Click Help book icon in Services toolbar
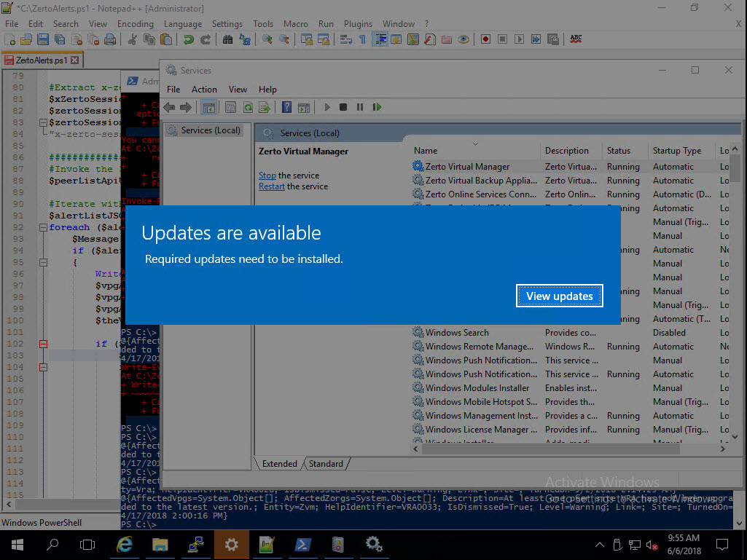 pos(287,107)
